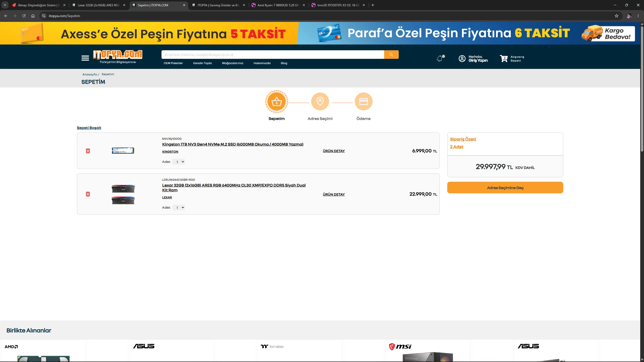
Task: Reload the page
Action: [x=24, y=16]
